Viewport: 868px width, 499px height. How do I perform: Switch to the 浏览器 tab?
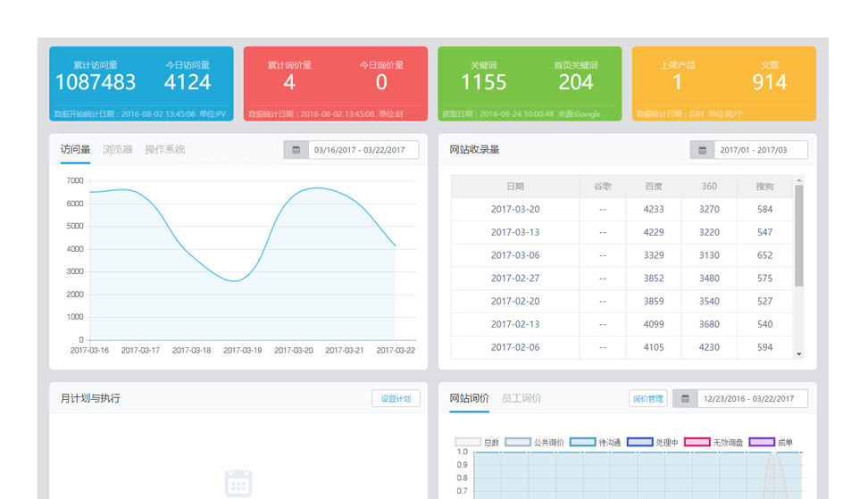117,149
